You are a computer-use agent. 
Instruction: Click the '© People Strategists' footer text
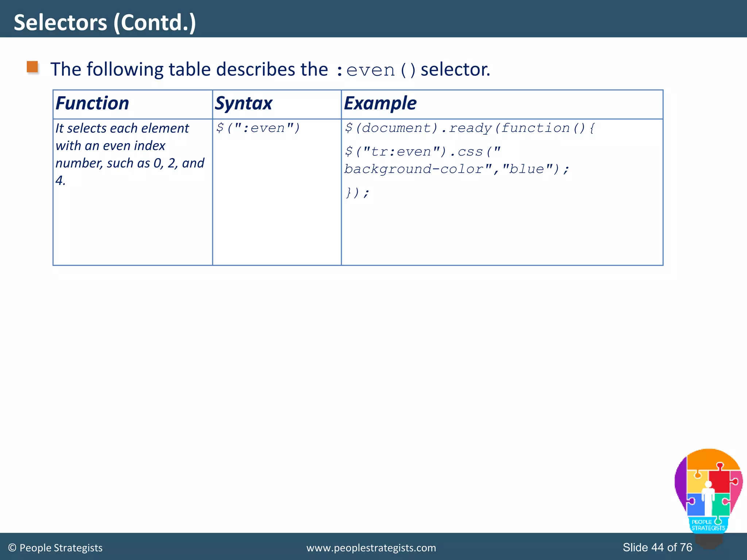[55, 548]
